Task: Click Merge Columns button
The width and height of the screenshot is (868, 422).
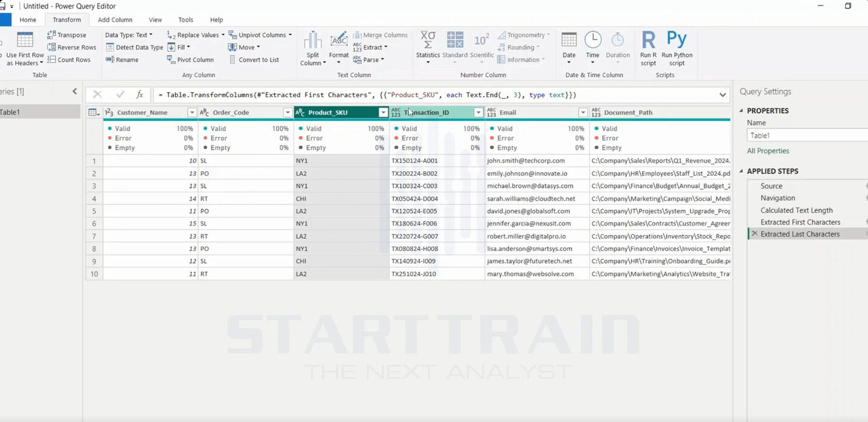Action: [380, 35]
